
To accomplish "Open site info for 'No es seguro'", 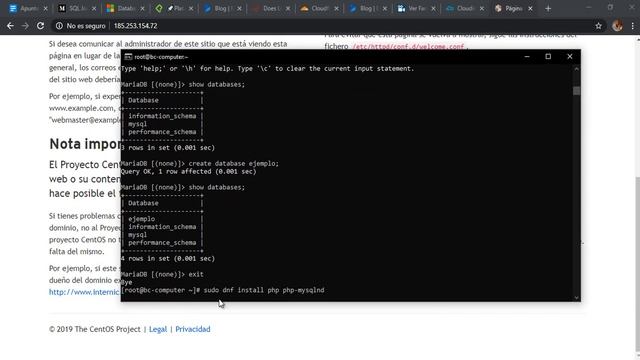I will 81,26.
